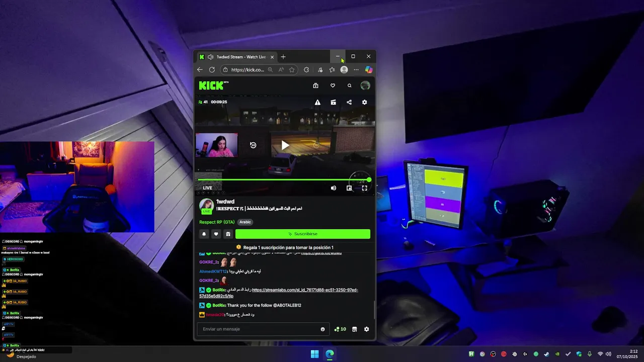Open the 1wdwd channel name
Image resolution: width=644 pixels, height=362 pixels.
[x=225, y=202]
